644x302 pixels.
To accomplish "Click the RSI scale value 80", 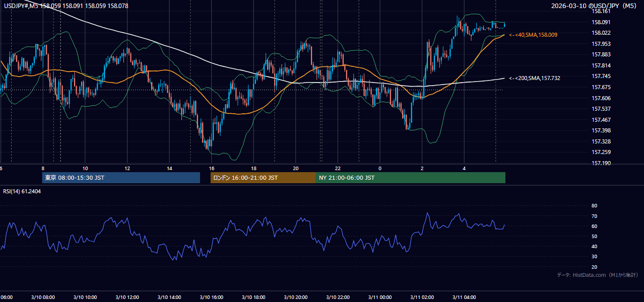I will 594,206.
